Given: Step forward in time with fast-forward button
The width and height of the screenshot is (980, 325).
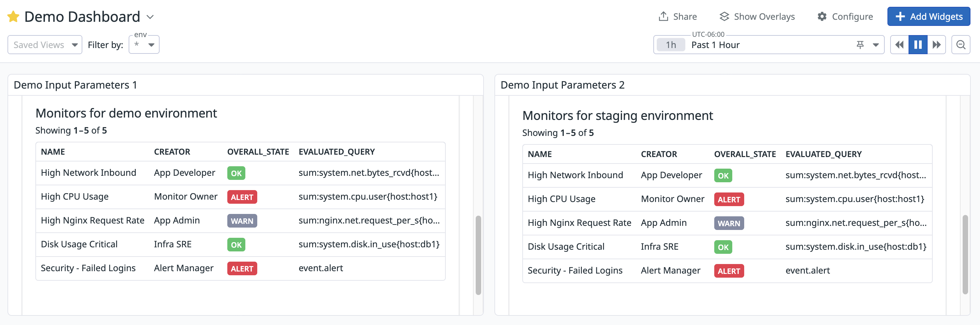Looking at the screenshot, I should coord(936,45).
